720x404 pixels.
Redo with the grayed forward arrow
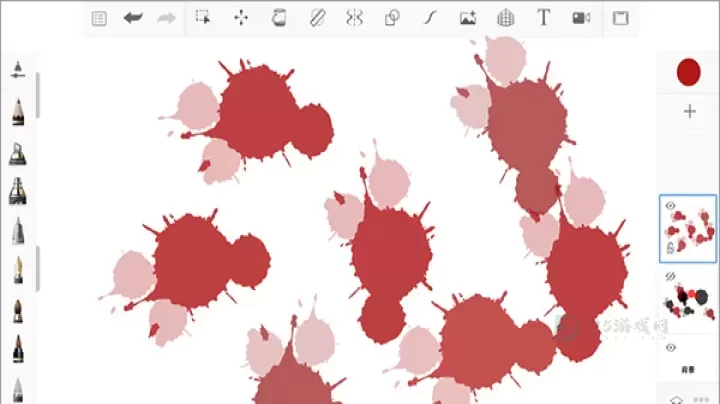(x=166, y=18)
